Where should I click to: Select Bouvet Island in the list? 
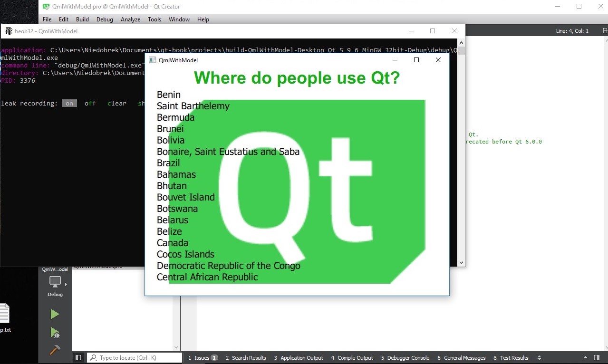tap(186, 197)
